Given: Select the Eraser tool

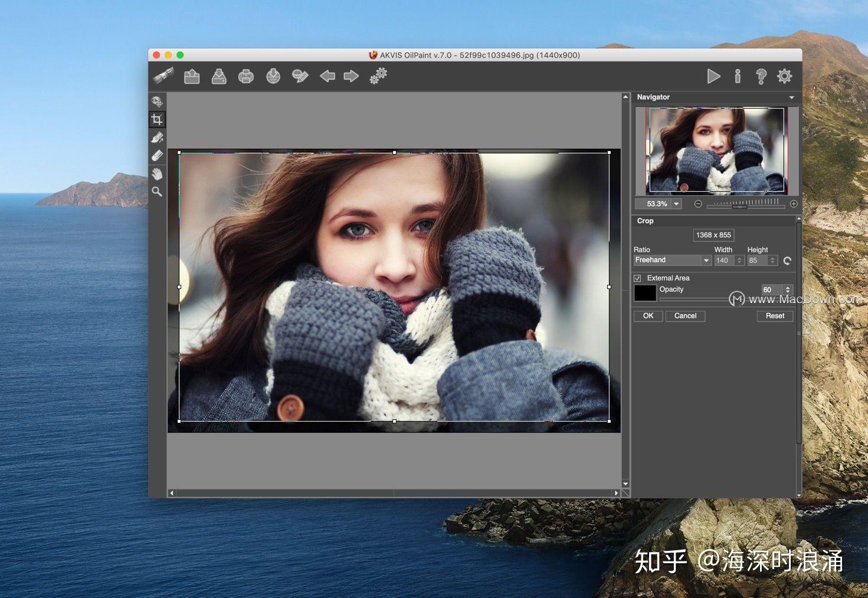Looking at the screenshot, I should 158,155.
